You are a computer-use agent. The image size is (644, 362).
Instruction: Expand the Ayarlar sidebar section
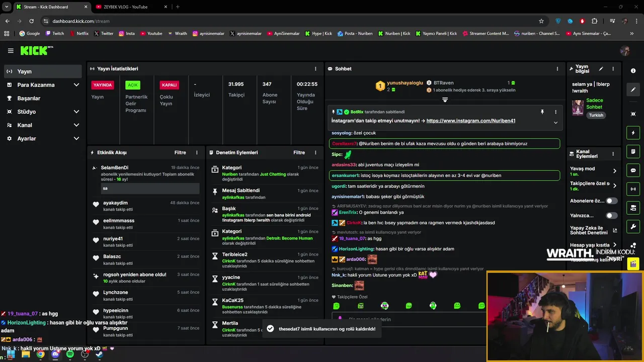43,138
